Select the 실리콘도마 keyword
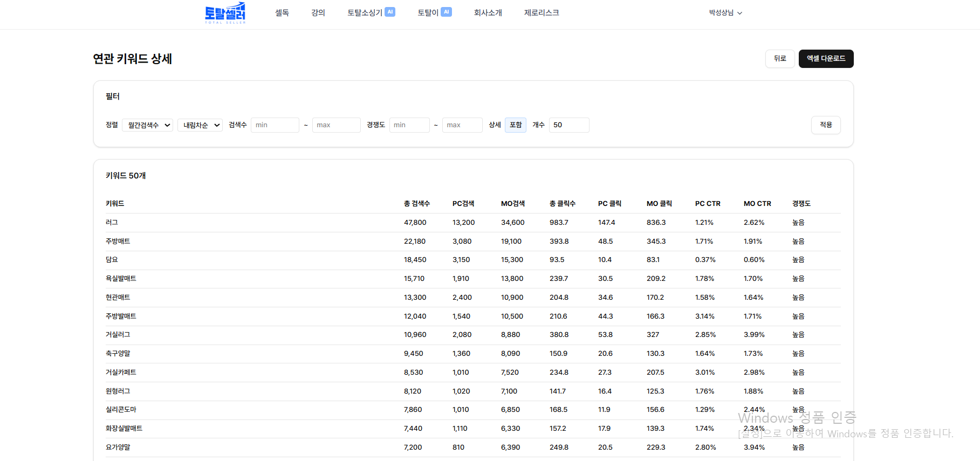The image size is (980, 461). click(121, 410)
